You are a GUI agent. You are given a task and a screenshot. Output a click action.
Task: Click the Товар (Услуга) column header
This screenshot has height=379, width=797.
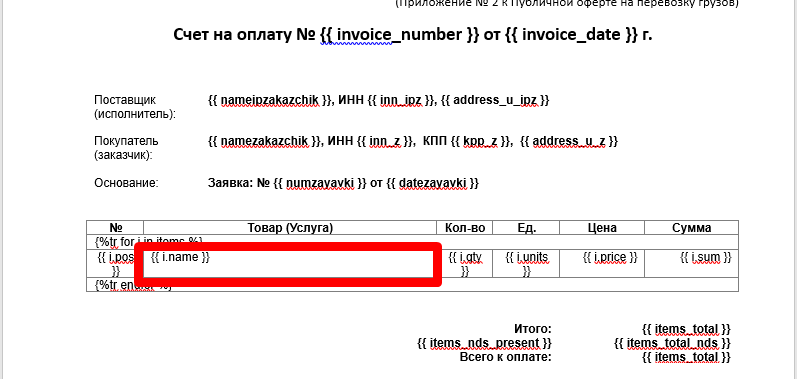point(290,228)
